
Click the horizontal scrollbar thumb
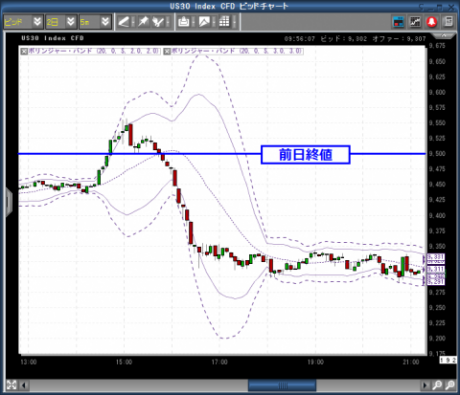pos(282,386)
